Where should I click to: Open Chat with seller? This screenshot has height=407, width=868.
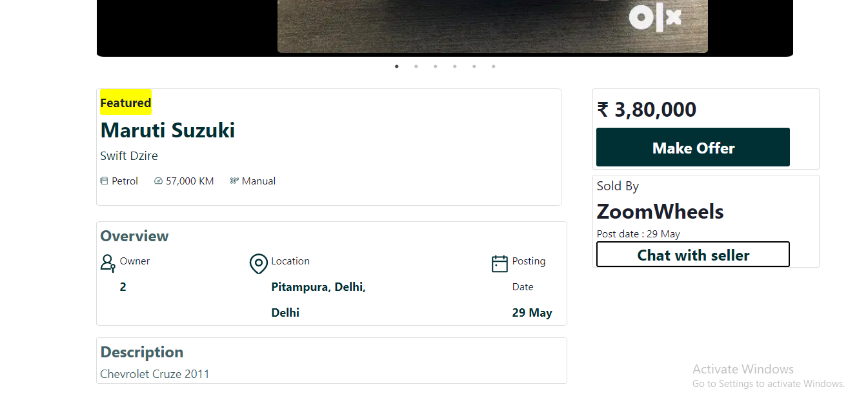pyautogui.click(x=692, y=254)
